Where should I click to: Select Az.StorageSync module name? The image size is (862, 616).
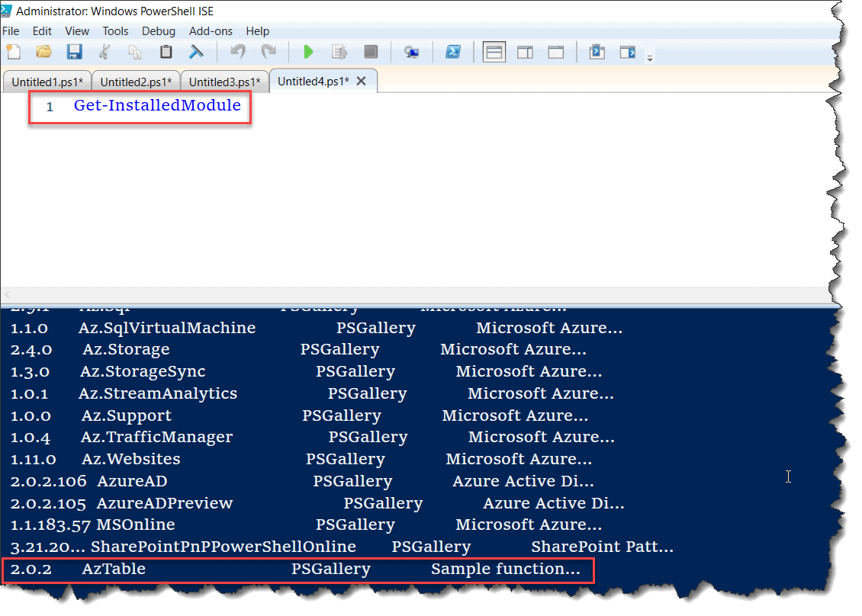point(143,371)
